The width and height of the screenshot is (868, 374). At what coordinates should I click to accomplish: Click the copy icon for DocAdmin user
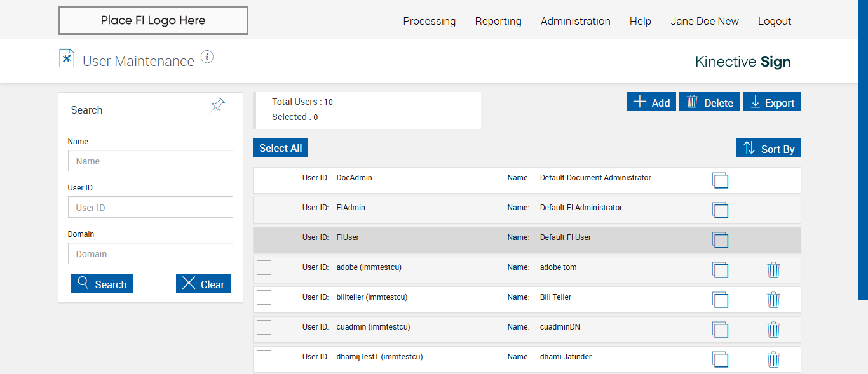(x=720, y=180)
